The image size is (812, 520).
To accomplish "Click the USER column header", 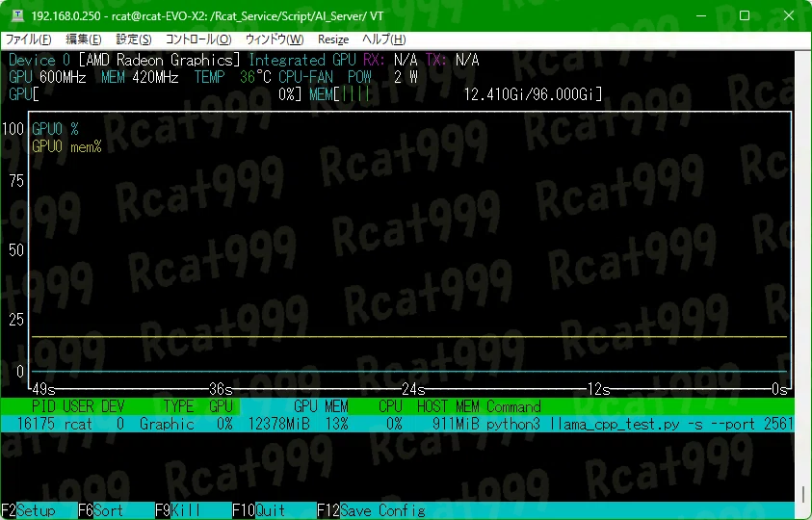I will tap(78, 406).
